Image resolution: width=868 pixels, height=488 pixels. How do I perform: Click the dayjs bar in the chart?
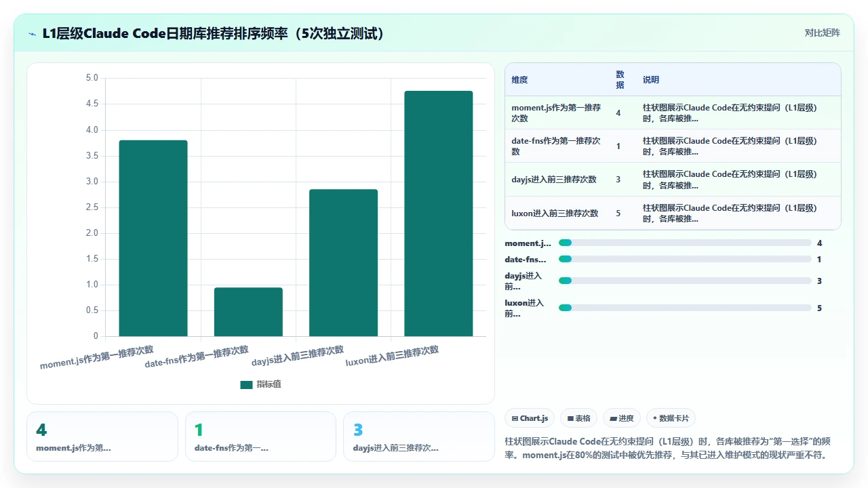343,263
